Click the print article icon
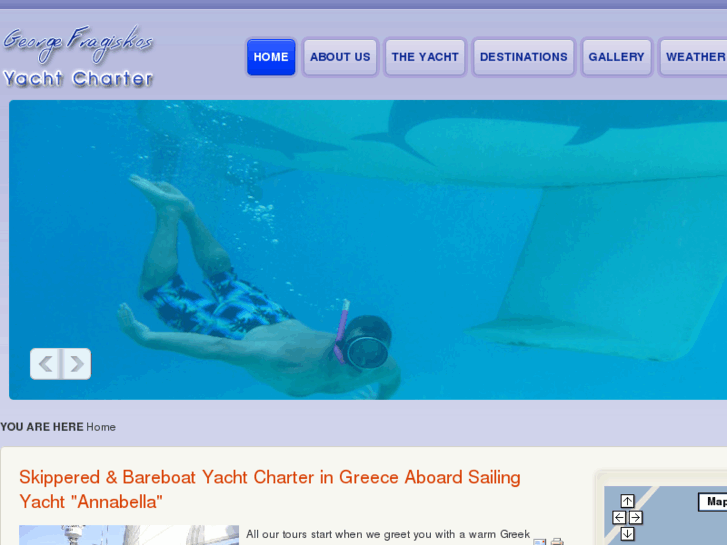 click(557, 542)
